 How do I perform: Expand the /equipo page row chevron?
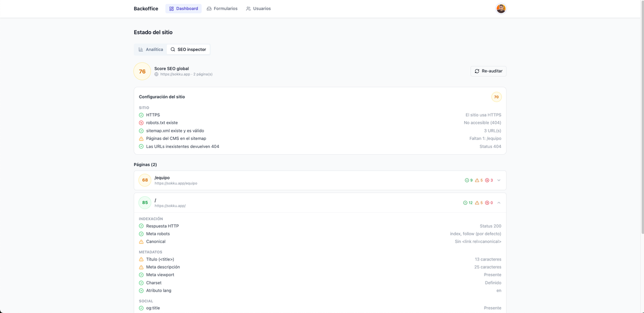[x=499, y=181]
